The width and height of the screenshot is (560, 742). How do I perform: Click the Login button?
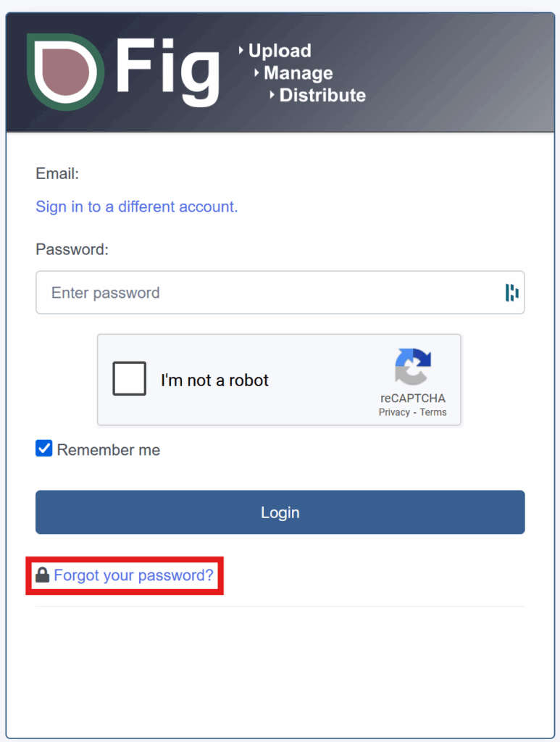click(x=280, y=512)
